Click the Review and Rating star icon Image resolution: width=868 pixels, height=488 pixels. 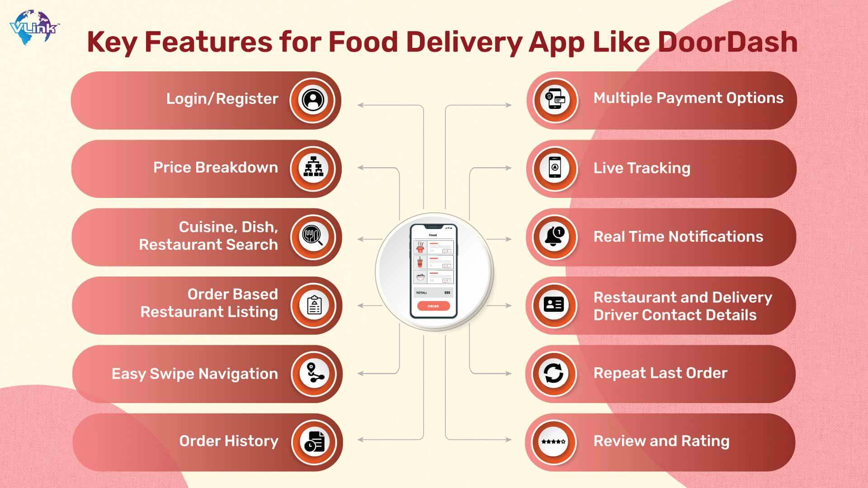click(x=554, y=442)
